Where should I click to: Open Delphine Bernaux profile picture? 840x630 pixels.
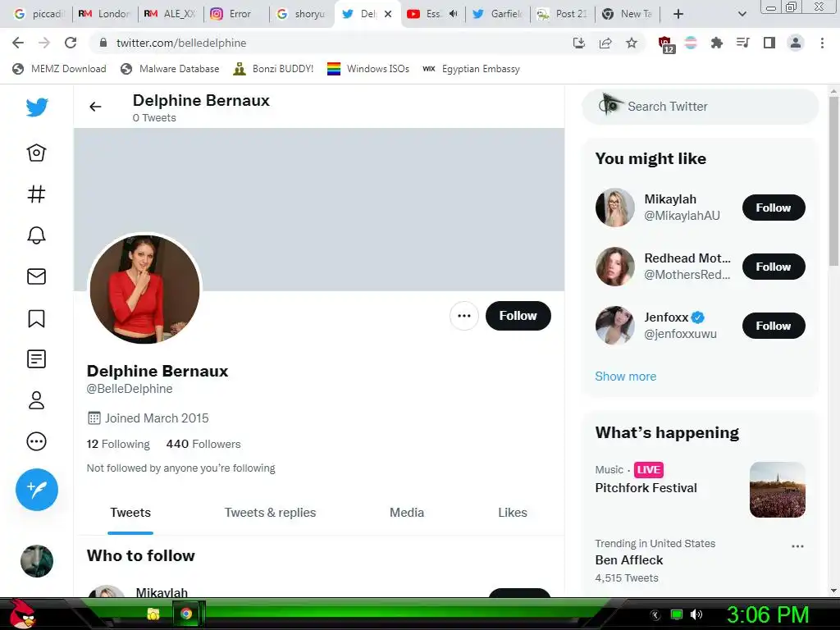pyautogui.click(x=144, y=289)
